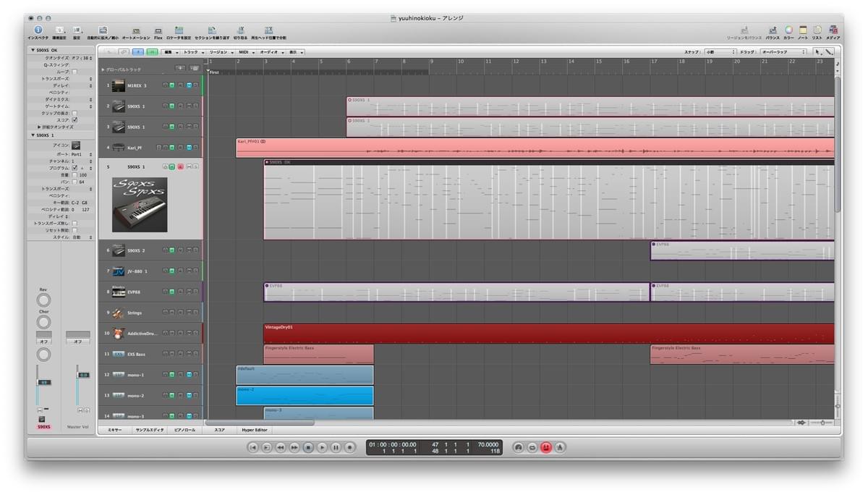Open the サンプルエディタ sample editor tab
This screenshot has height=495, width=868.
150,430
